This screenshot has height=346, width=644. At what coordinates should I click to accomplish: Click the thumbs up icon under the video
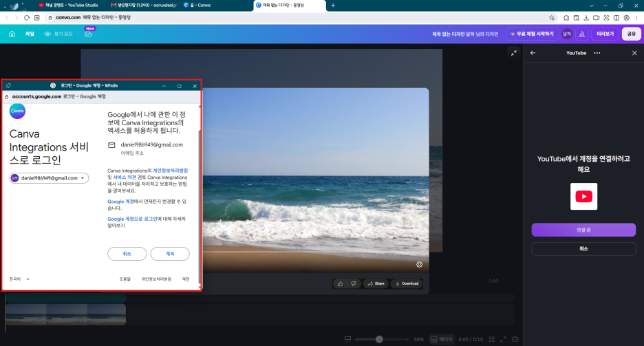click(x=340, y=283)
